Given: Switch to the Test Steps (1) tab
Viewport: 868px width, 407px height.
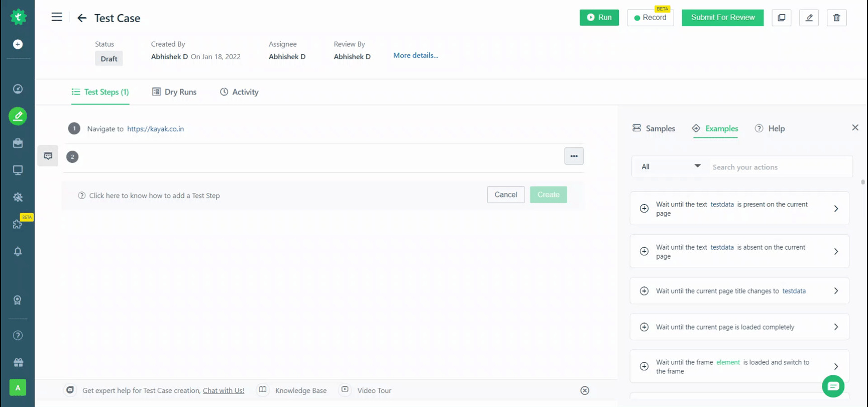Looking at the screenshot, I should coord(100,92).
